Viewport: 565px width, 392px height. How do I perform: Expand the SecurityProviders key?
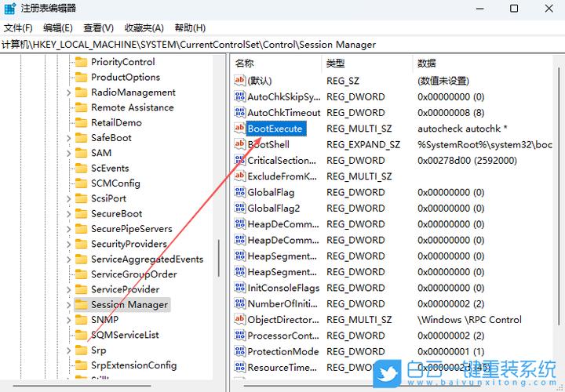coord(68,244)
